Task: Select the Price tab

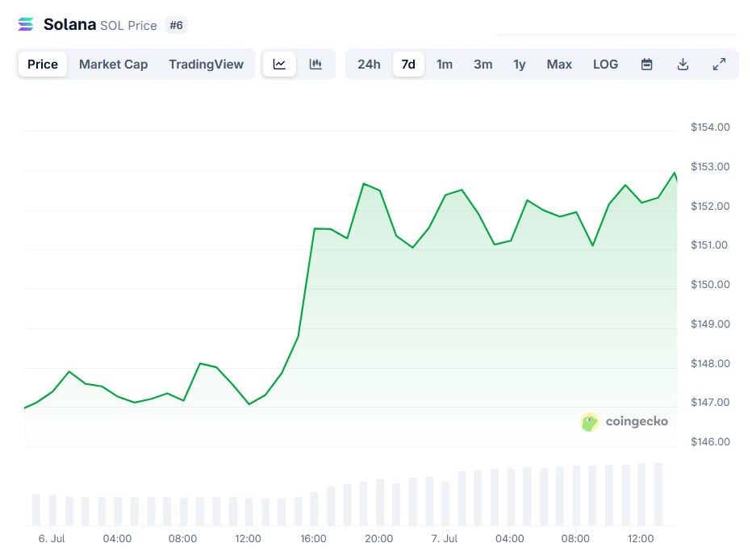Action: pos(43,65)
